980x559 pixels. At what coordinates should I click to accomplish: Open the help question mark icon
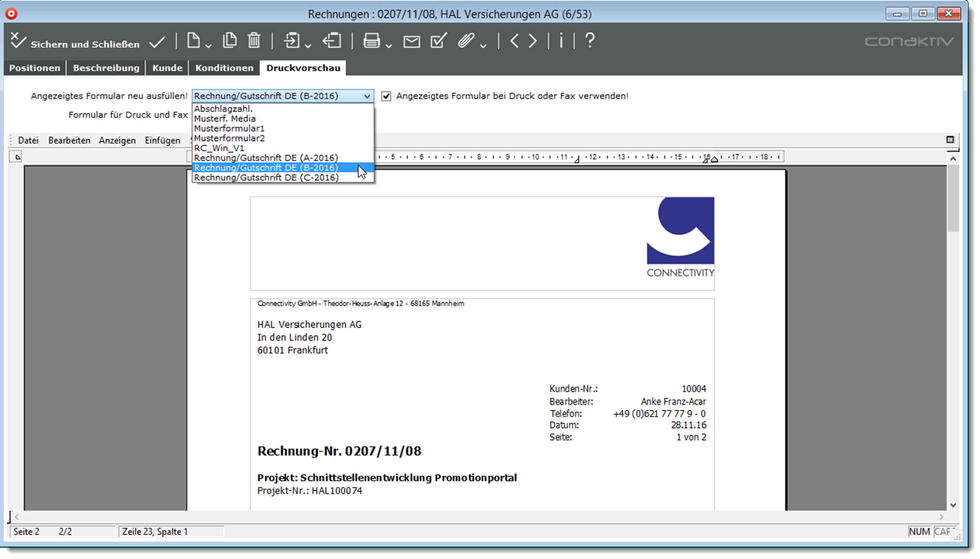(x=590, y=41)
